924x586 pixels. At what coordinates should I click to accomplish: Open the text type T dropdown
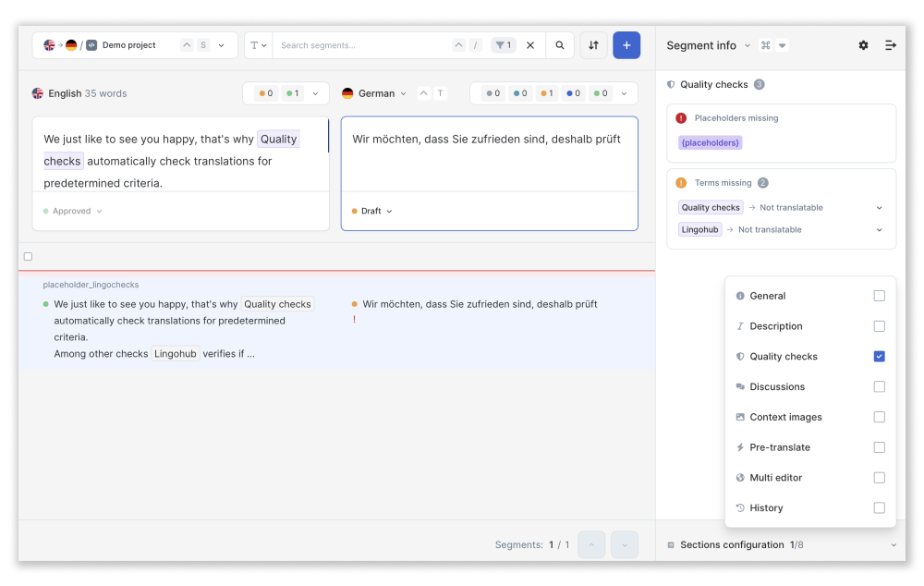258,45
